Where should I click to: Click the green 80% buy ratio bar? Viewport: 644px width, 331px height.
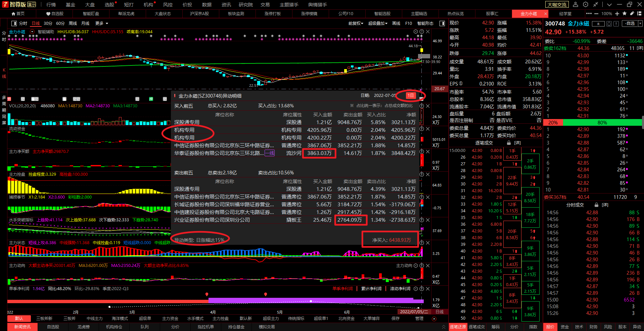tap(602, 122)
